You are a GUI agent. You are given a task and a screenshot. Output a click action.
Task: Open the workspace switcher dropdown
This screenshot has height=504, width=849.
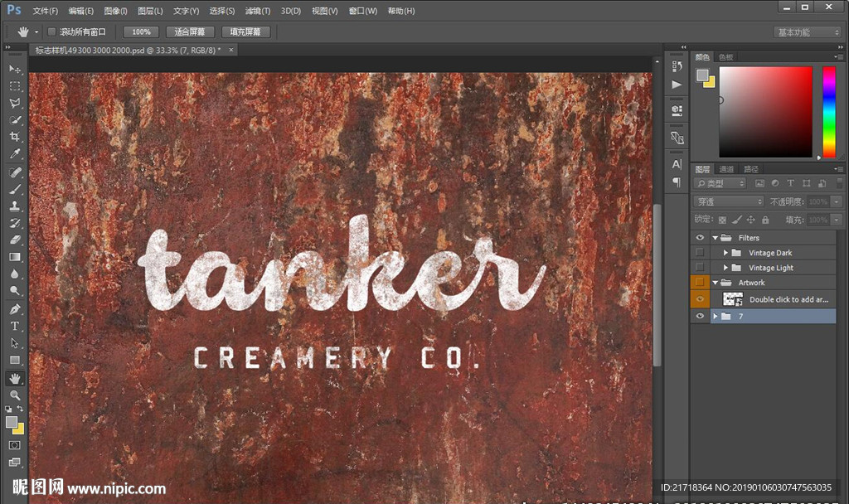(808, 32)
